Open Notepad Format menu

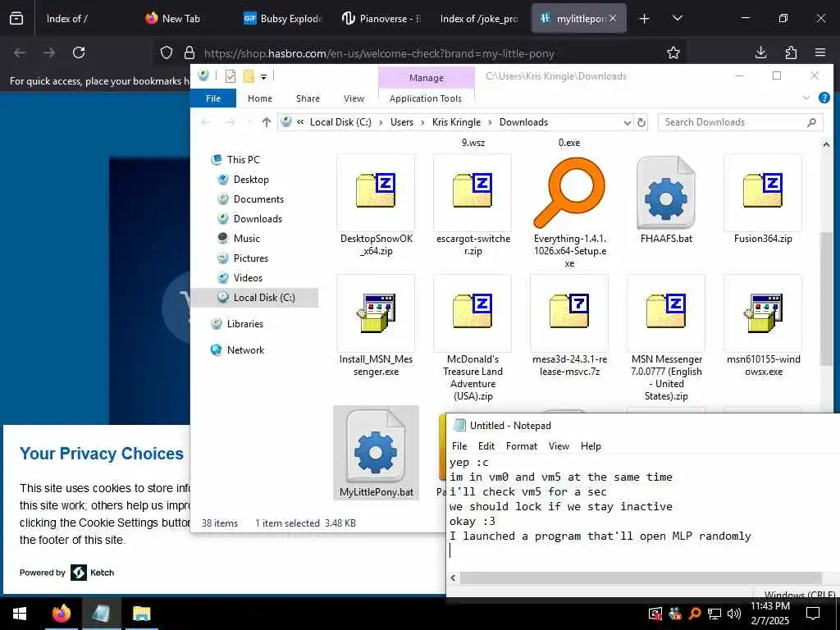click(521, 445)
